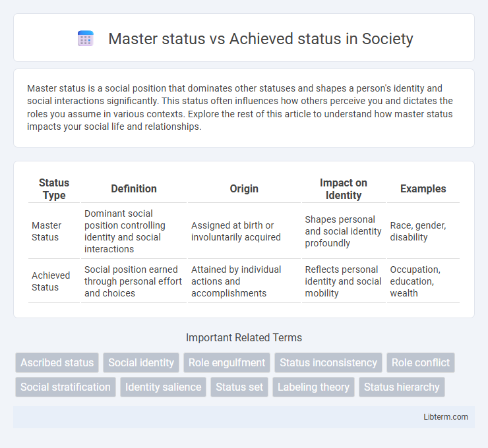Click the 'Examples' column header
The height and width of the screenshot is (448, 488).
point(423,188)
